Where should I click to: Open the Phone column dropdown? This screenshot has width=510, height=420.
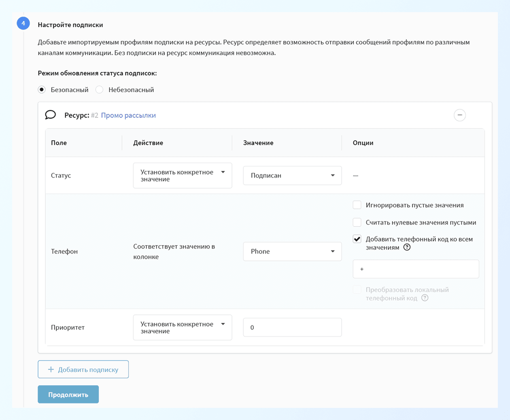click(x=292, y=251)
